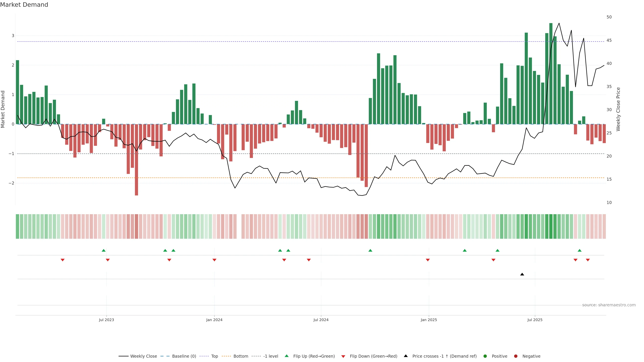Toggle the -1 level legend entry
This screenshot has height=362, width=644.
click(x=271, y=356)
